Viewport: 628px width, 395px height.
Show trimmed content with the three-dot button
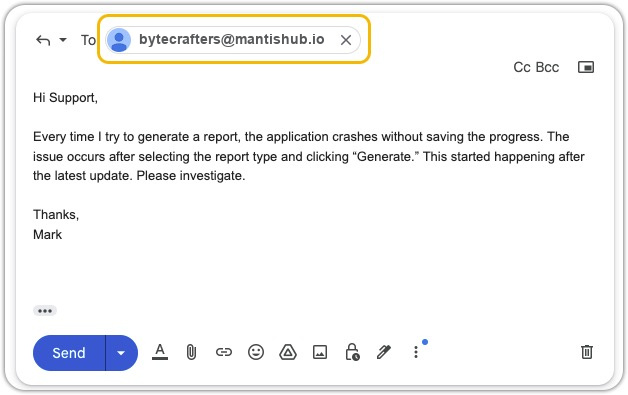(45, 311)
